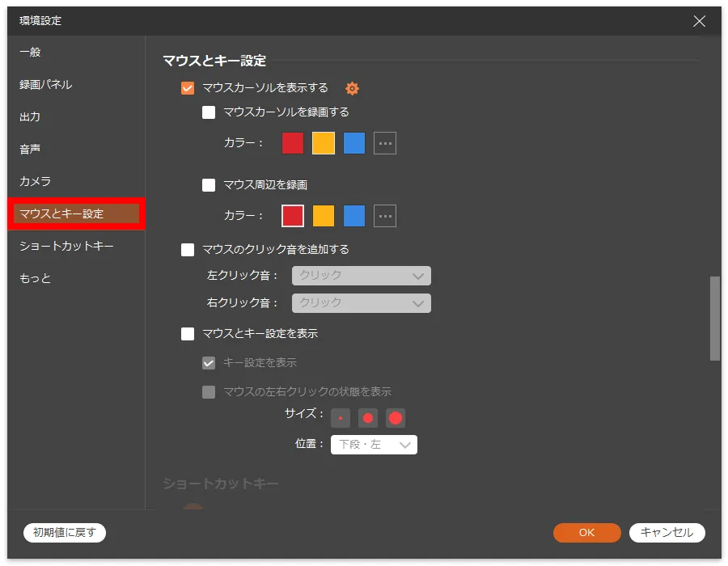Open more colors for mouse area recording
Image resolution: width=728 pixels, height=566 pixels.
385,216
